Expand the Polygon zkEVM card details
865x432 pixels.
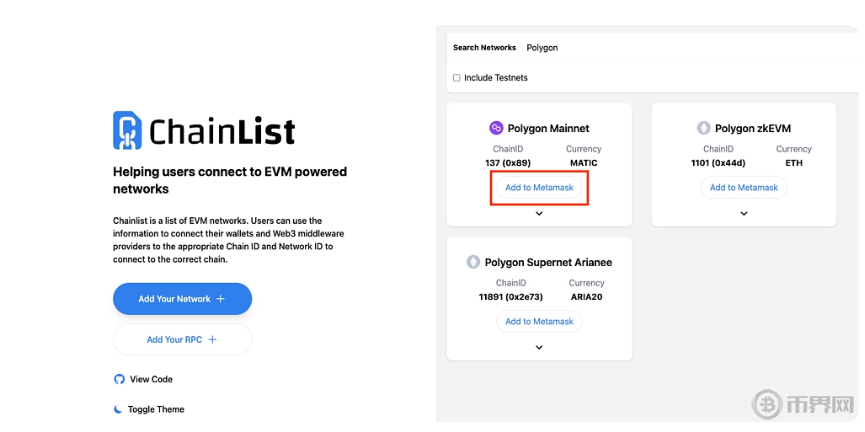click(744, 213)
